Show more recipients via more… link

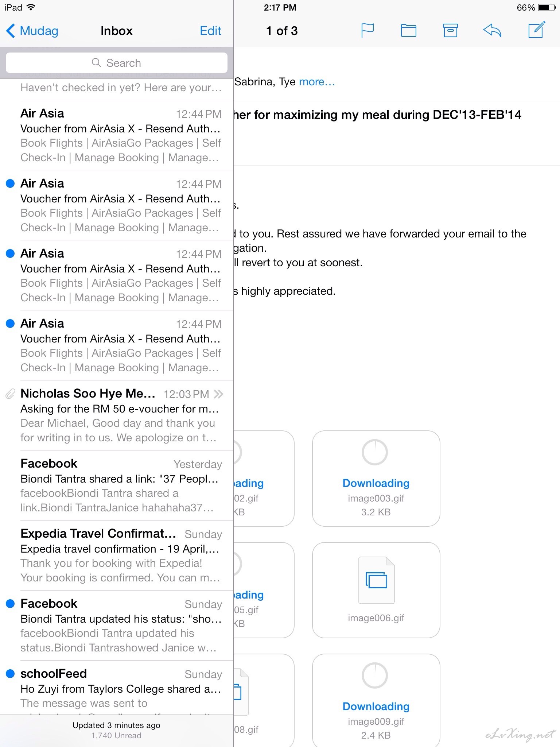(x=316, y=82)
